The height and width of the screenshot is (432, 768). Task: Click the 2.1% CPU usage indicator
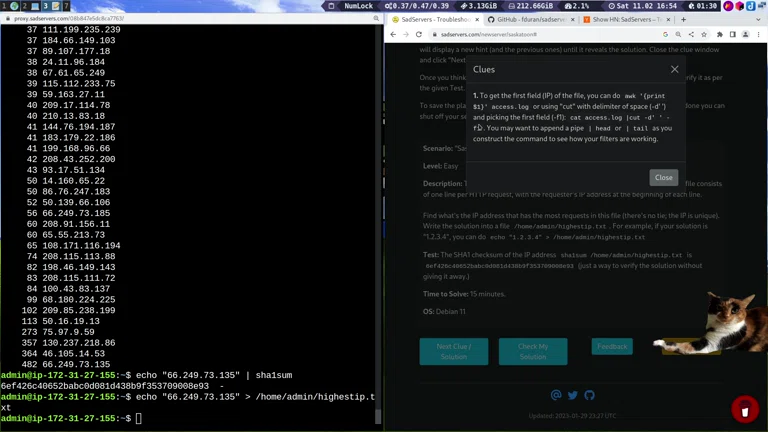576,6
